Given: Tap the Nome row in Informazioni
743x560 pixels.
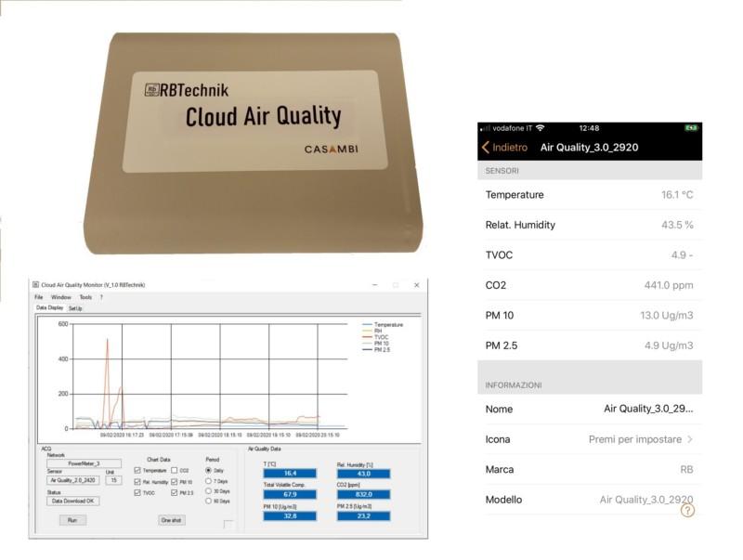Looking at the screenshot, I should click(x=590, y=409).
